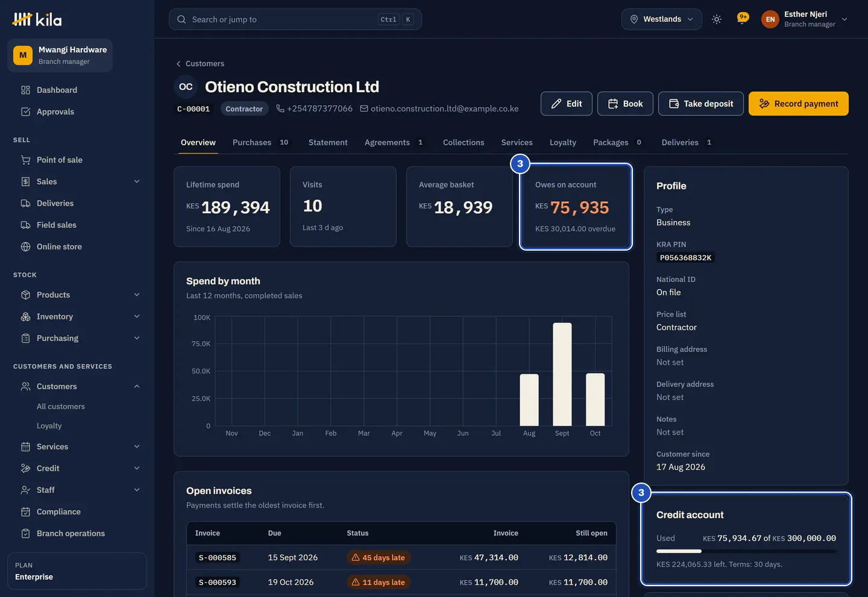Expand the Services sidebar submenu chevron
The height and width of the screenshot is (597, 868).
coord(137,446)
